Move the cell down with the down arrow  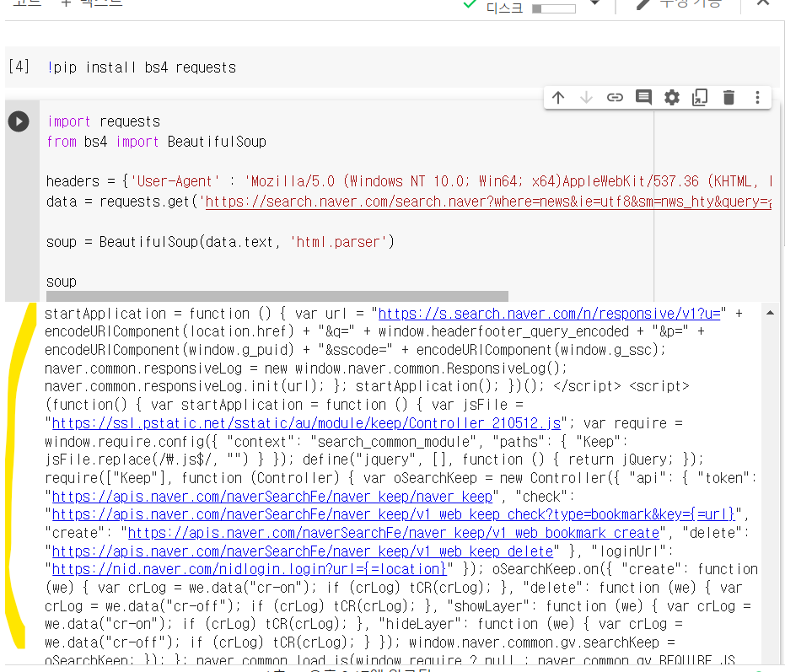pyautogui.click(x=586, y=97)
